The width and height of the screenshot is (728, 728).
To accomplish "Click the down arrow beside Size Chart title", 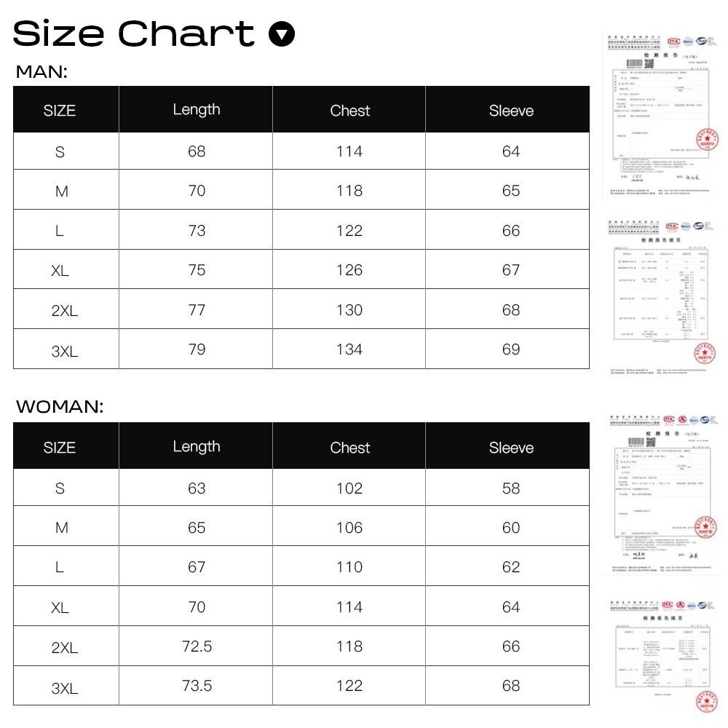I will click(x=282, y=34).
